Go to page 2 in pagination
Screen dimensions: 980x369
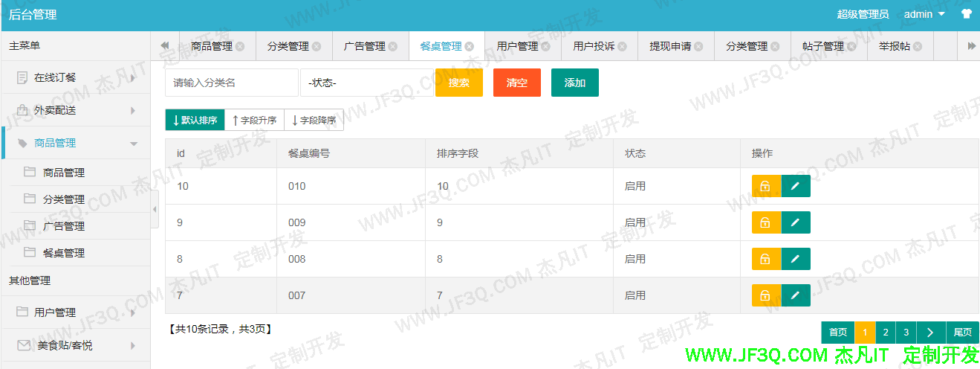coord(885,333)
